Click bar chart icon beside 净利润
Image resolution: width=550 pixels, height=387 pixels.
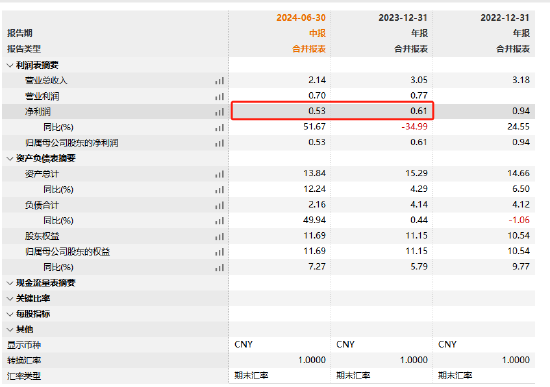[220, 112]
